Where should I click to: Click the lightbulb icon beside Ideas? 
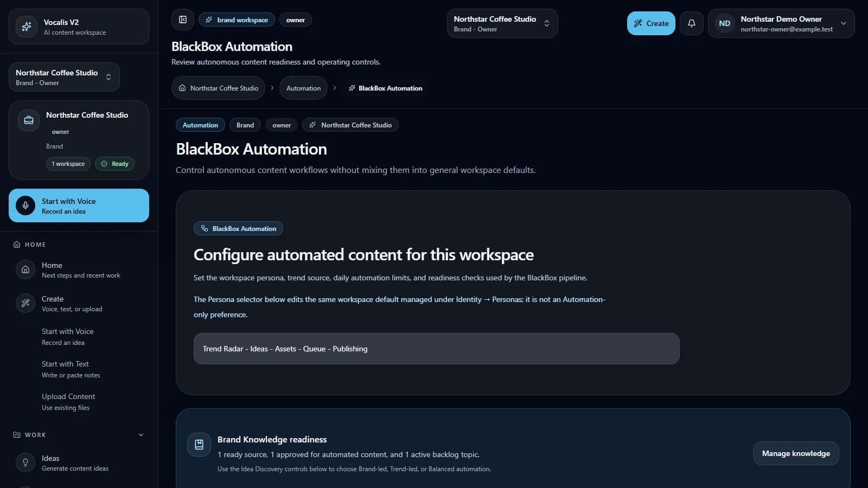[25, 463]
